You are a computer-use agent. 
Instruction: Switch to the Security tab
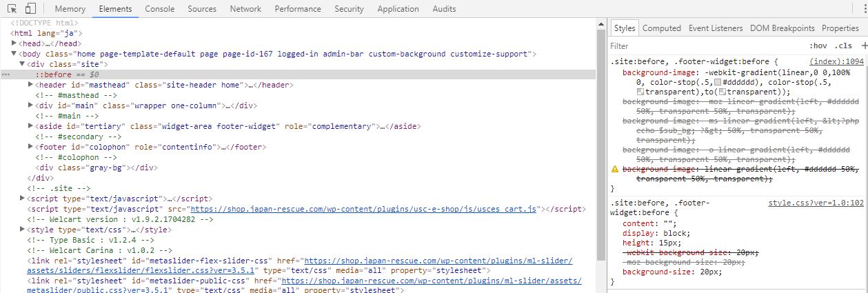(x=349, y=9)
